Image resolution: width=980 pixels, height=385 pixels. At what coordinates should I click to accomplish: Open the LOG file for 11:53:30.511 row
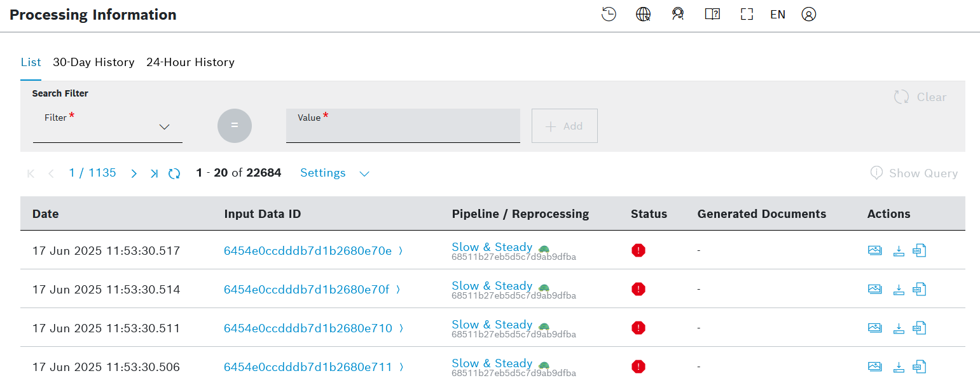920,328
